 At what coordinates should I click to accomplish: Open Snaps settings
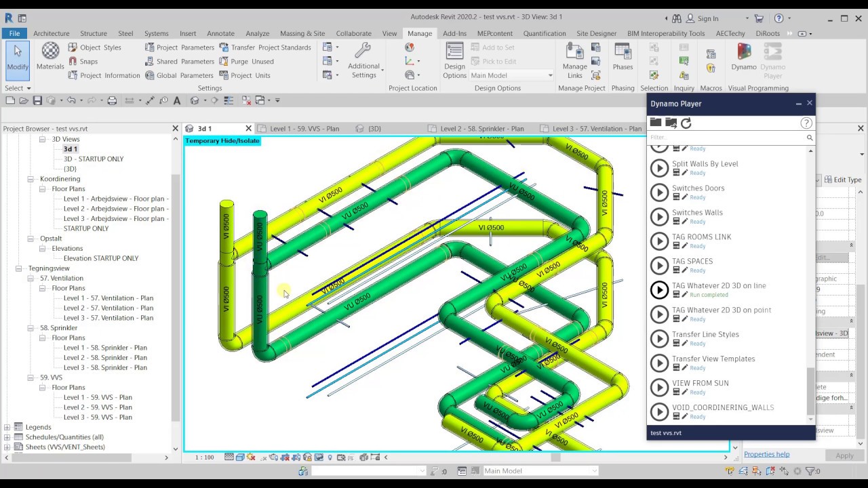pyautogui.click(x=83, y=62)
